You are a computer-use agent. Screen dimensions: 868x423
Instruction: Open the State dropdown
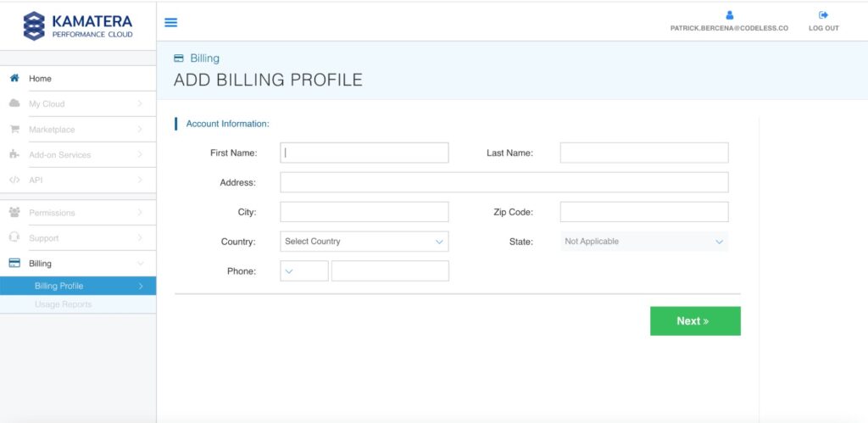coord(643,242)
